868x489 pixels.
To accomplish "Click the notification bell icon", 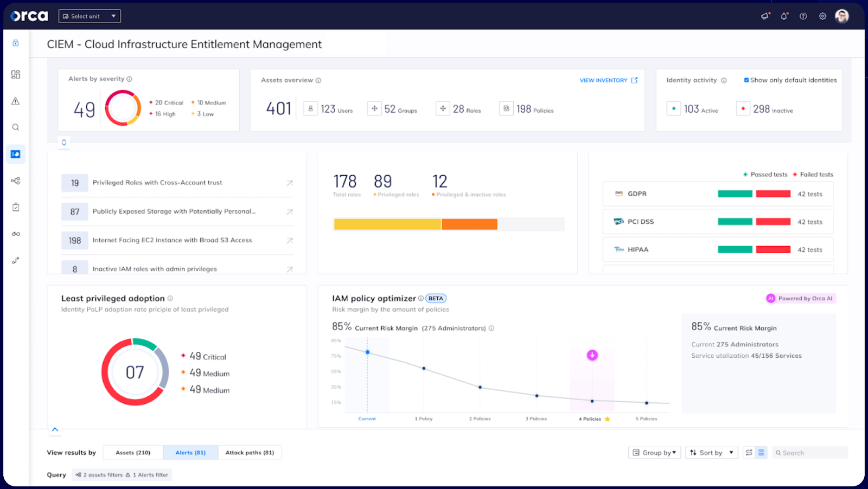I will (x=784, y=16).
